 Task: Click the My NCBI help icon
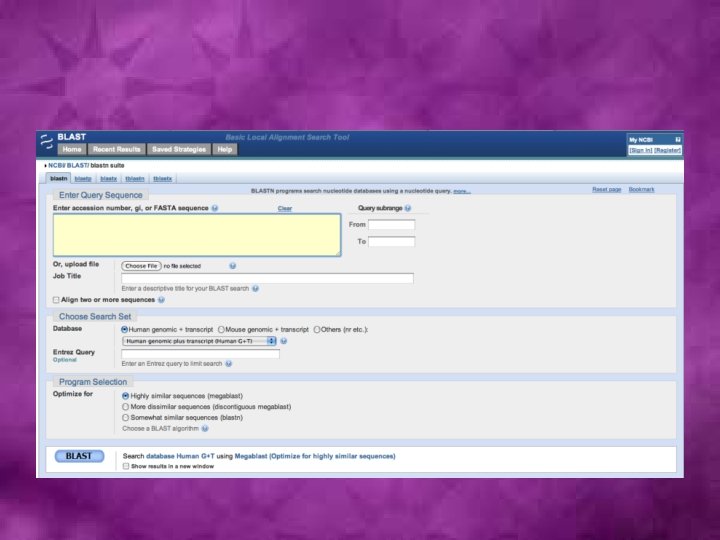coord(678,140)
